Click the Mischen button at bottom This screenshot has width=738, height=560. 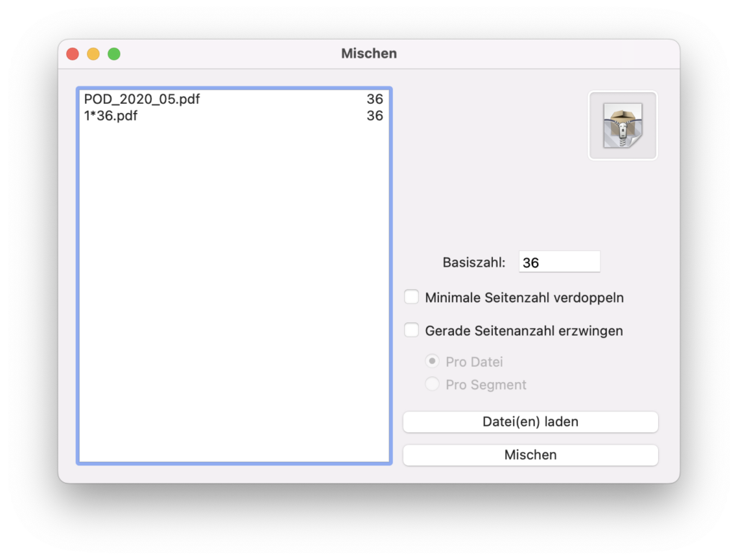(x=530, y=455)
